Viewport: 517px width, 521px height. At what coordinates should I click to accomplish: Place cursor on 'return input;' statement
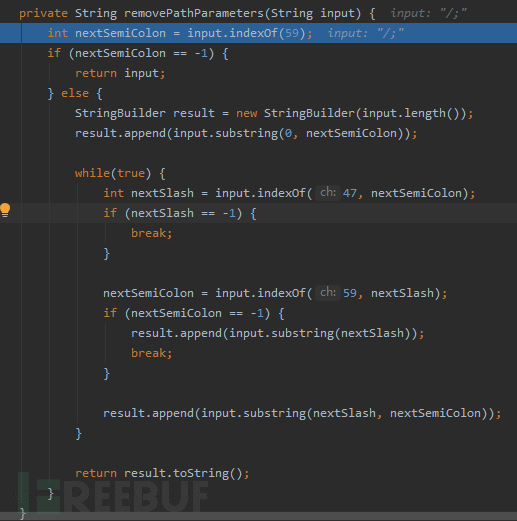click(x=120, y=73)
